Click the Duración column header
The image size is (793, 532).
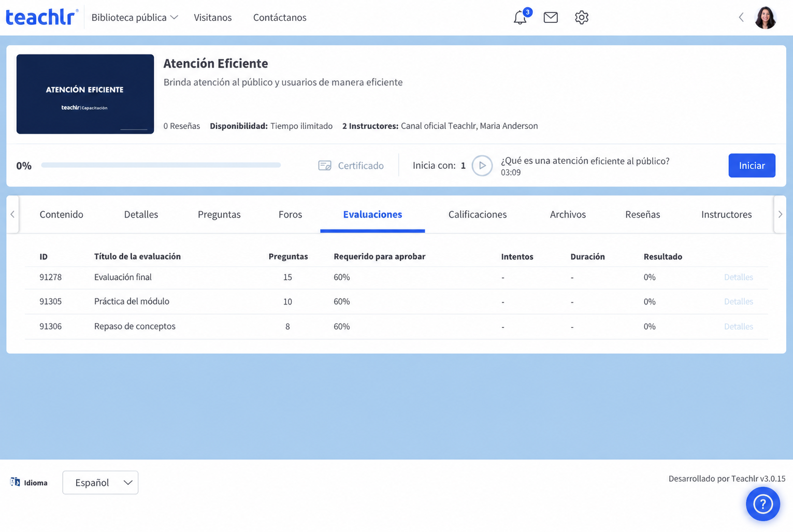(587, 257)
